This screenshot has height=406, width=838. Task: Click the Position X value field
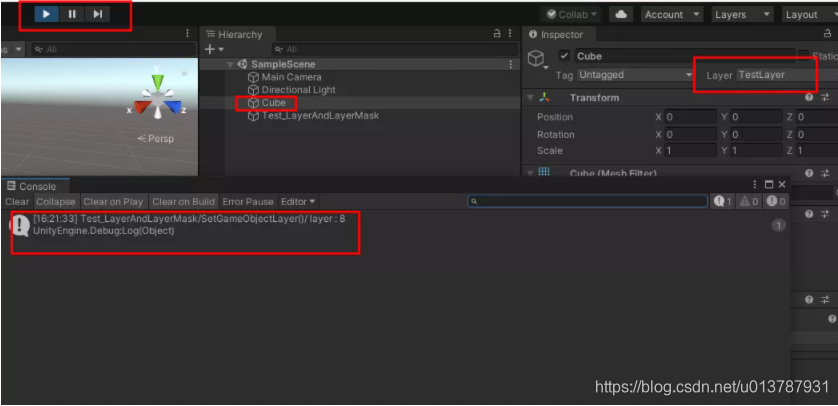pos(690,117)
